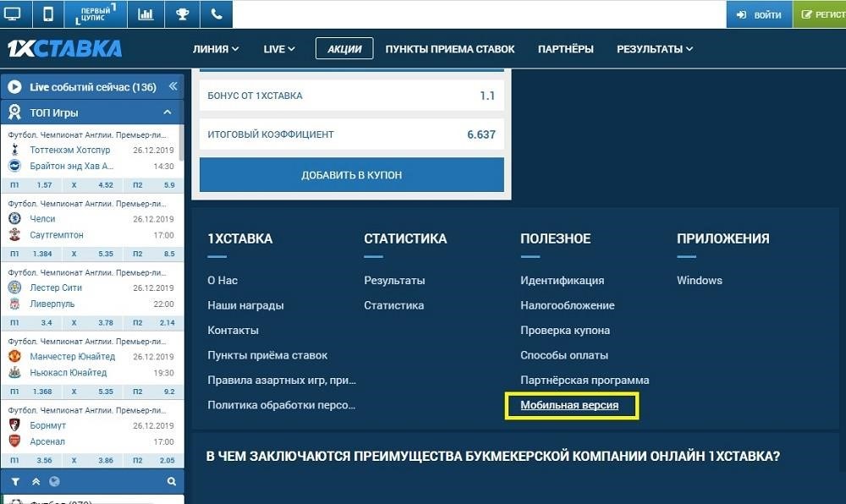
Task: Open the Результаты link under СТАТИСТИКА
Action: [x=394, y=280]
